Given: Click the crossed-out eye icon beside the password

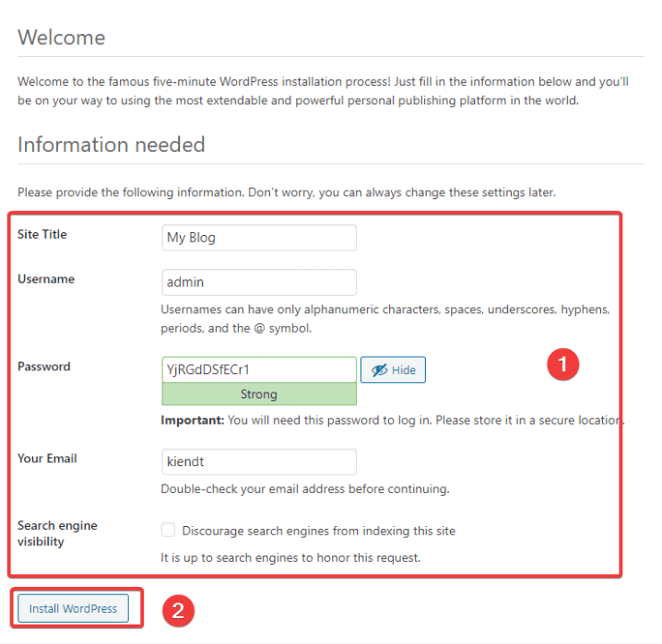Looking at the screenshot, I should (x=379, y=370).
